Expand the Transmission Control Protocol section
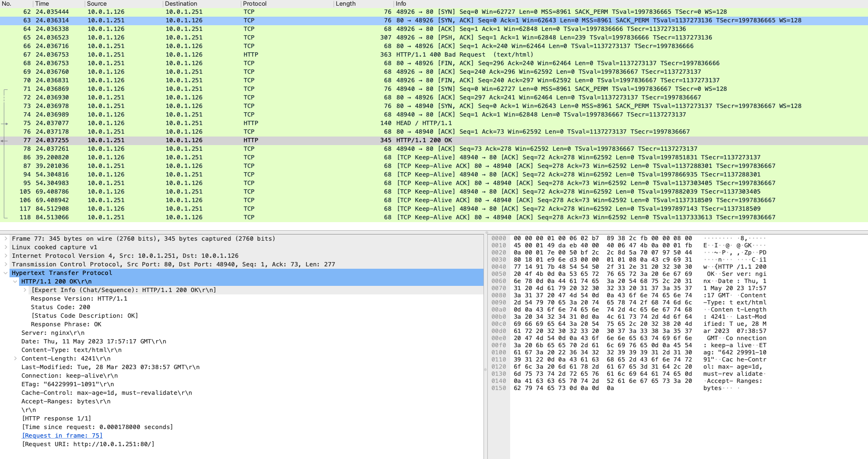 tap(6, 264)
